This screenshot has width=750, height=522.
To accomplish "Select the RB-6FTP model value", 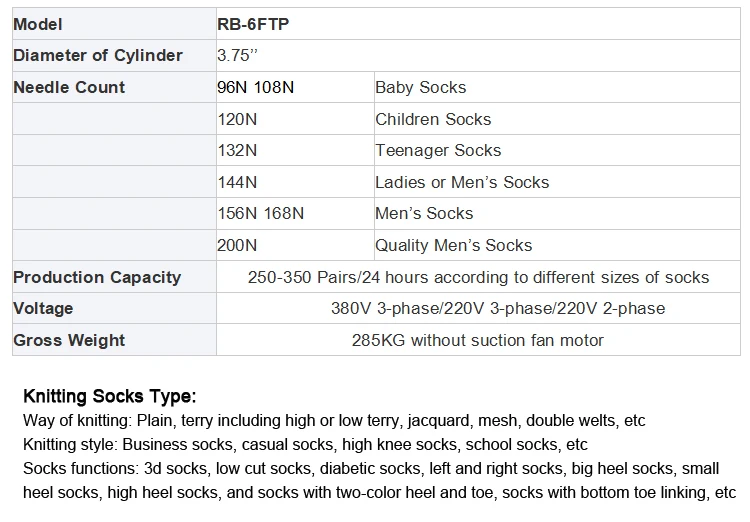I will tap(253, 24).
